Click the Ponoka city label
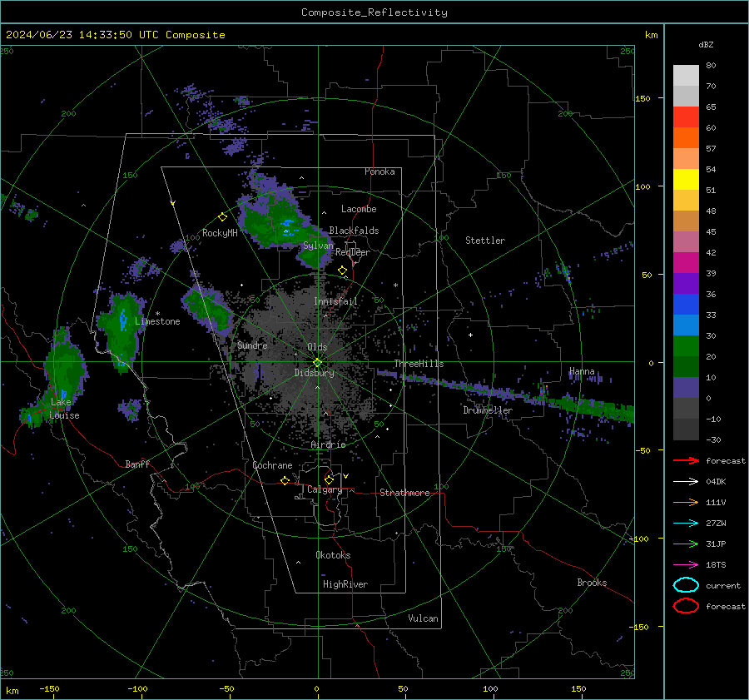Screen dimensions: 749x700 [x=379, y=171]
